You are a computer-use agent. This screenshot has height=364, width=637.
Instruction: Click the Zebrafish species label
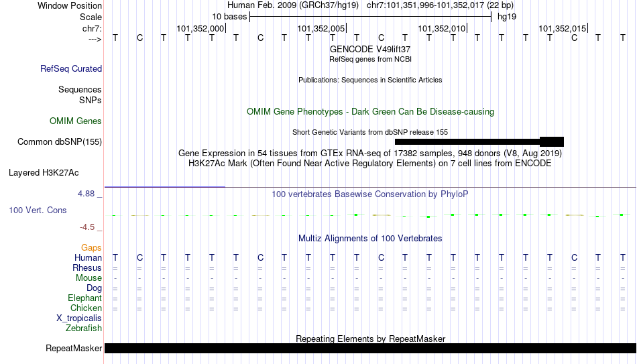[84, 328]
